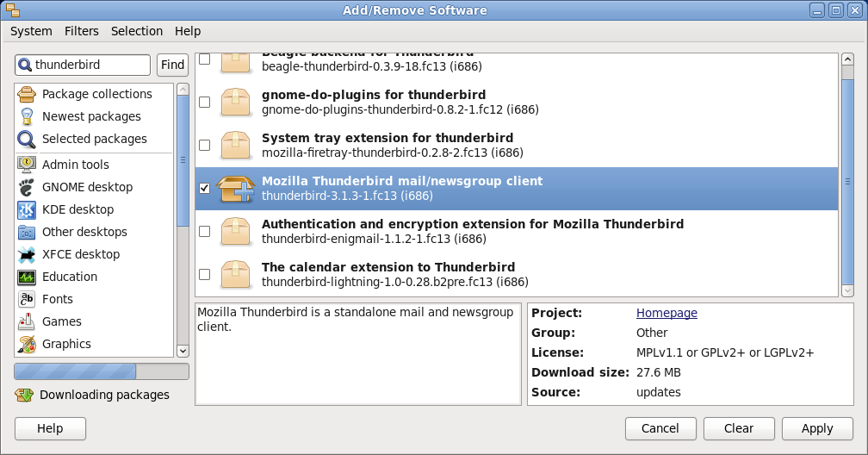The width and height of the screenshot is (868, 455).
Task: Open Package collections category icon
Action: (x=26, y=94)
